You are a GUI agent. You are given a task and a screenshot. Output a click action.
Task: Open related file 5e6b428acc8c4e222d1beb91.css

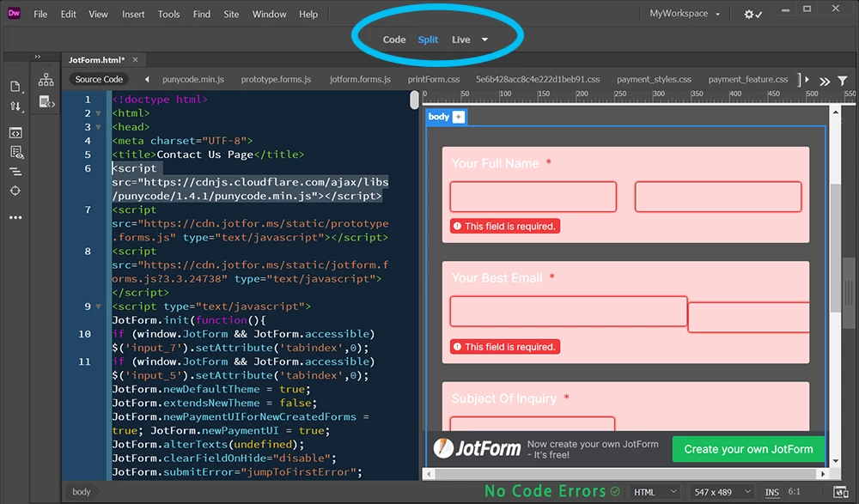pos(538,80)
